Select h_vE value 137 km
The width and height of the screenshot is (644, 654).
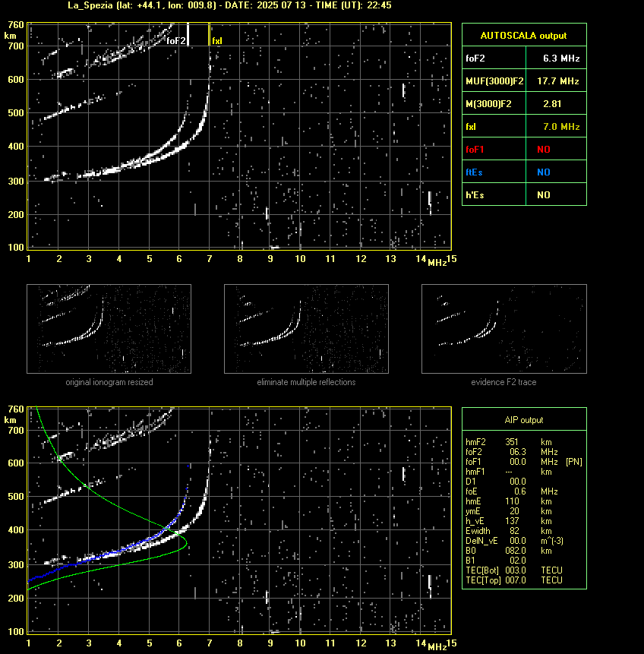point(529,521)
